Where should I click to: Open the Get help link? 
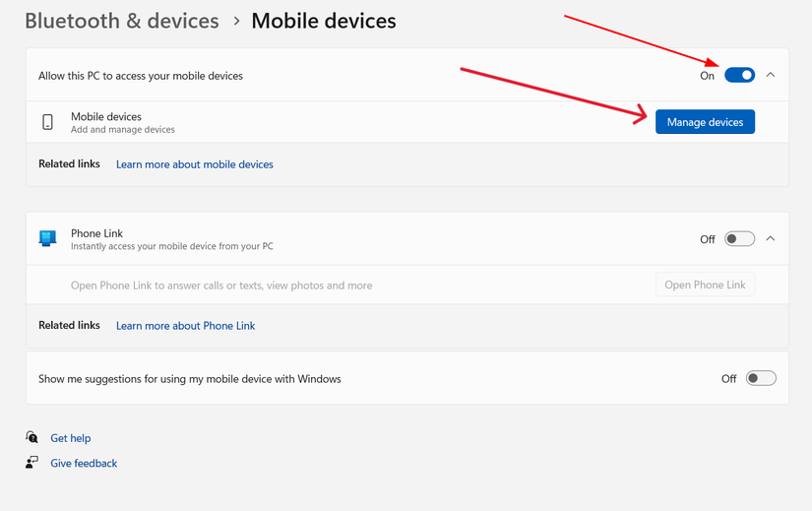click(x=71, y=438)
